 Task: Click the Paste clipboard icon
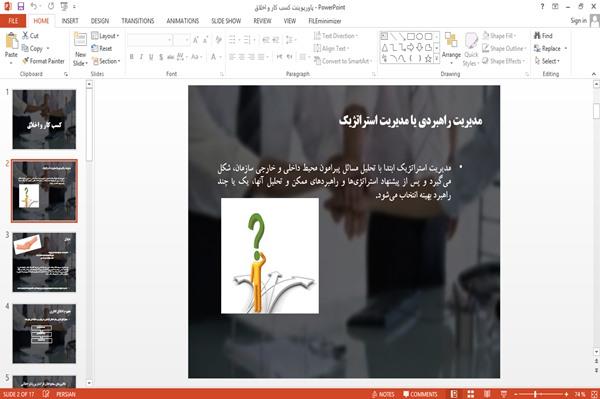click(11, 41)
